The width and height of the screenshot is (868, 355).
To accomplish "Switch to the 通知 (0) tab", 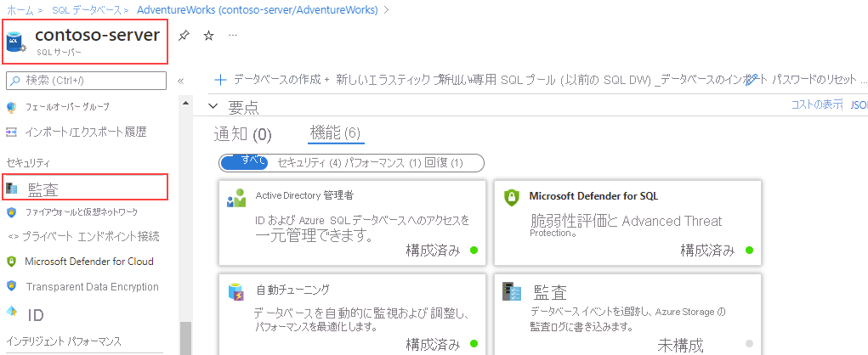I will coord(242,134).
